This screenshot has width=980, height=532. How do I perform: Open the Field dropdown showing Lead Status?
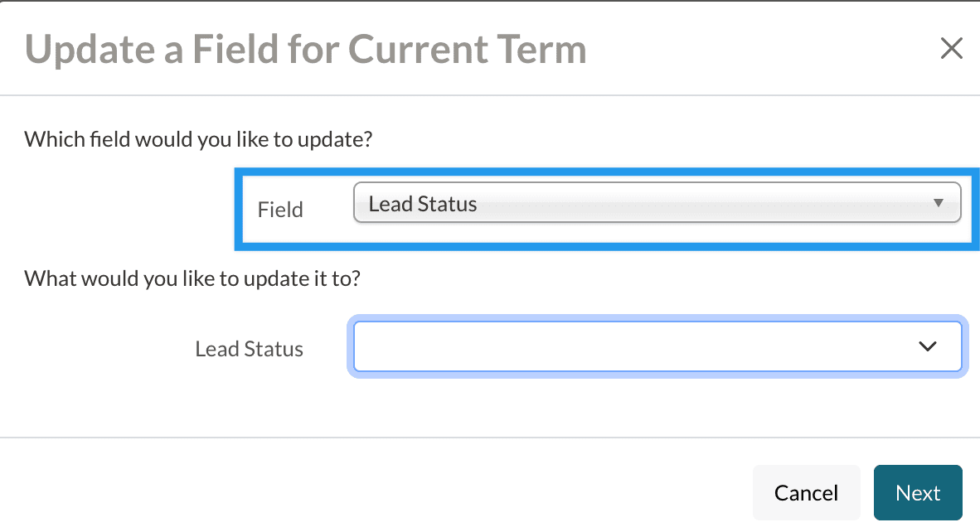656,203
